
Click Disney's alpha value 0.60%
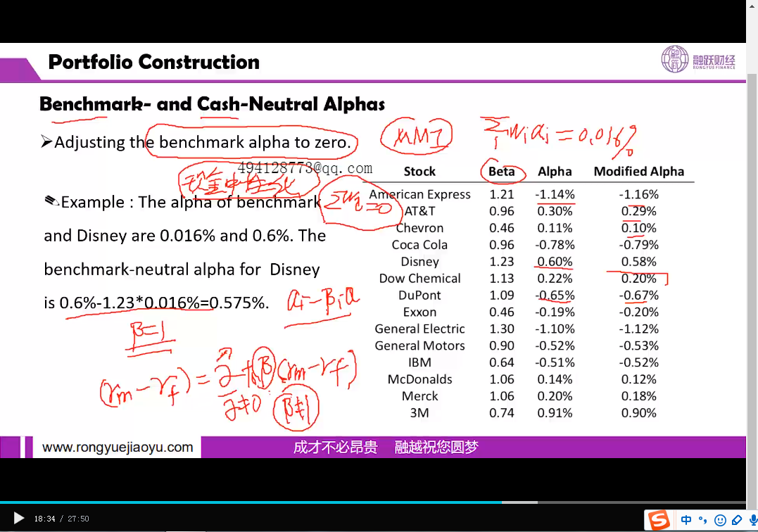coord(555,262)
